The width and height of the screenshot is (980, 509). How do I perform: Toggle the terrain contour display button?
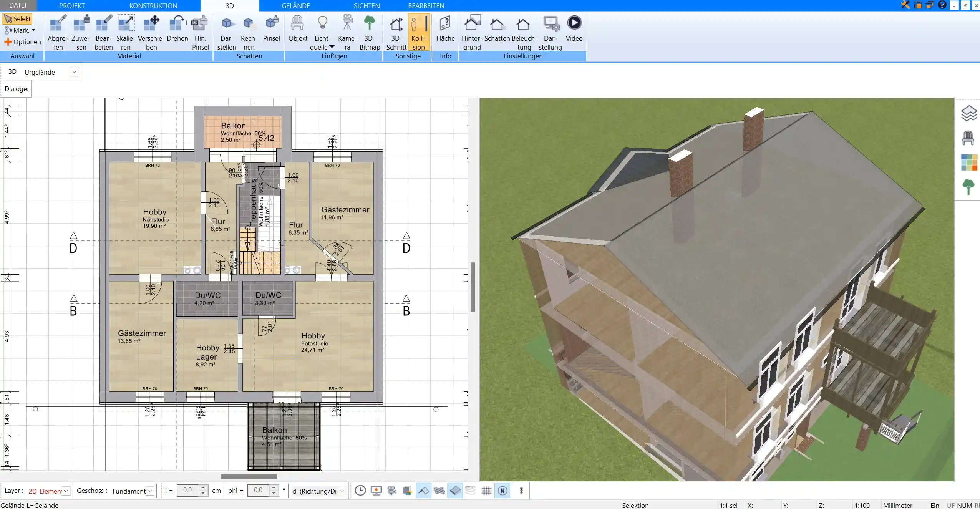471,491
